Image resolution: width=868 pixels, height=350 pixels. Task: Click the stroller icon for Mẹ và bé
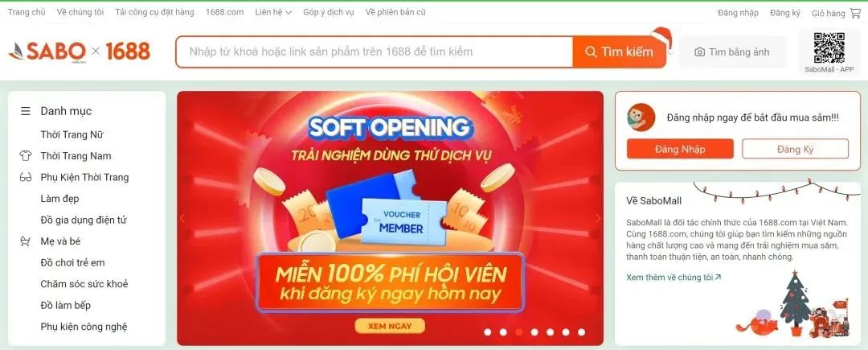[x=26, y=241]
